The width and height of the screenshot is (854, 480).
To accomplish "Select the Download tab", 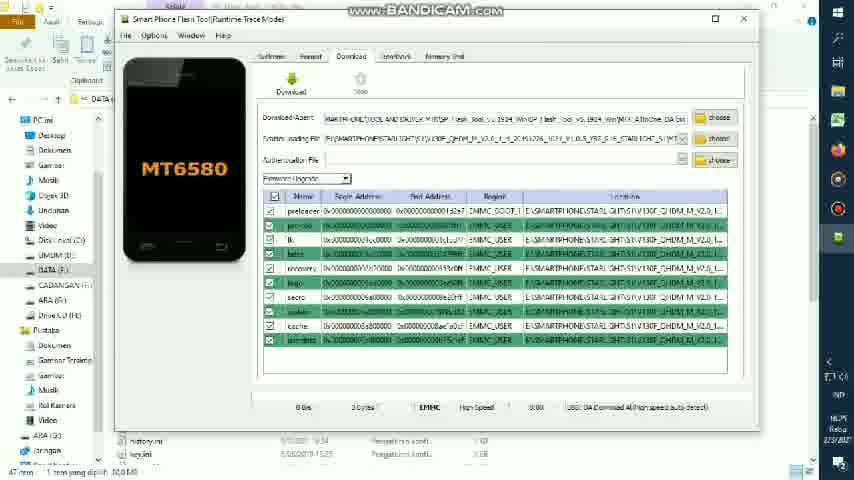I will point(351,57).
